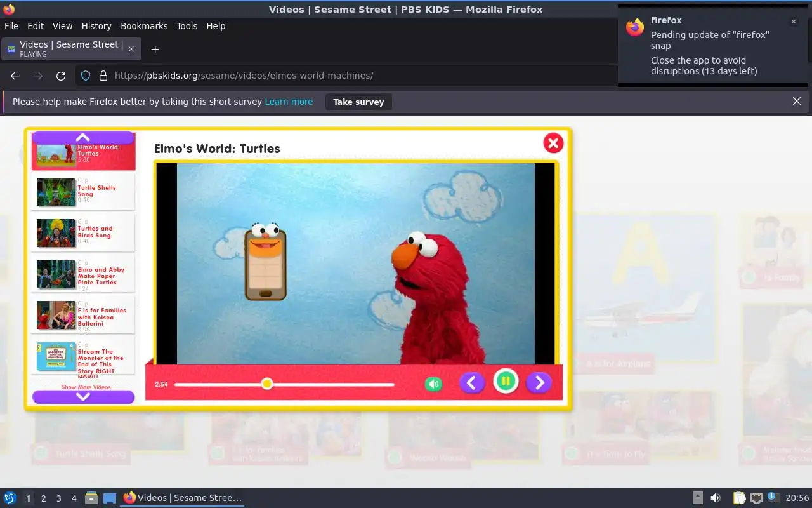Close the Sesame Street browser tab
Screen dimensions: 812x508
click(x=131, y=49)
